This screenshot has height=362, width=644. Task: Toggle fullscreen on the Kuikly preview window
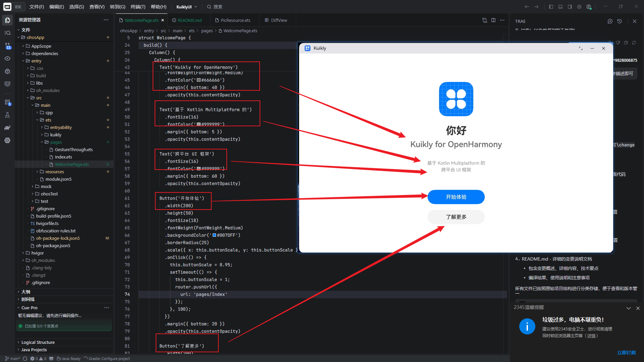(581, 48)
